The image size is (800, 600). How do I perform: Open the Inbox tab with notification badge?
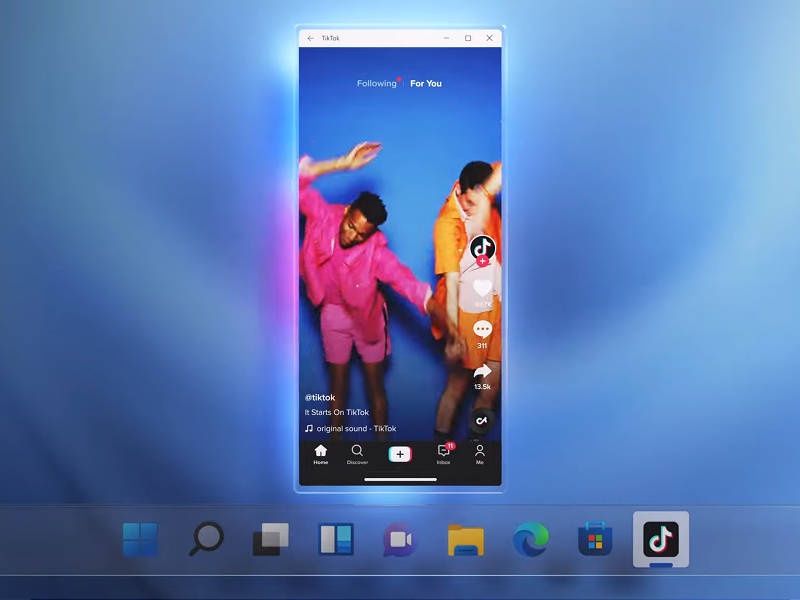(x=443, y=454)
